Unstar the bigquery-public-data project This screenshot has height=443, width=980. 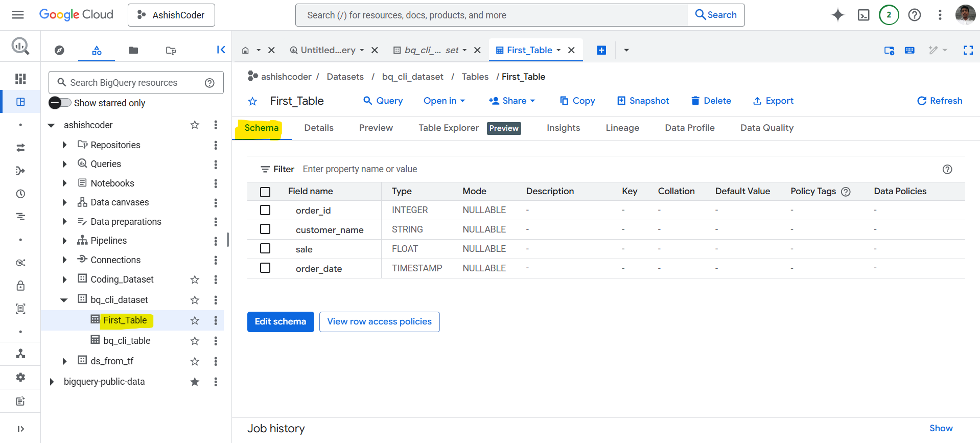pos(195,382)
